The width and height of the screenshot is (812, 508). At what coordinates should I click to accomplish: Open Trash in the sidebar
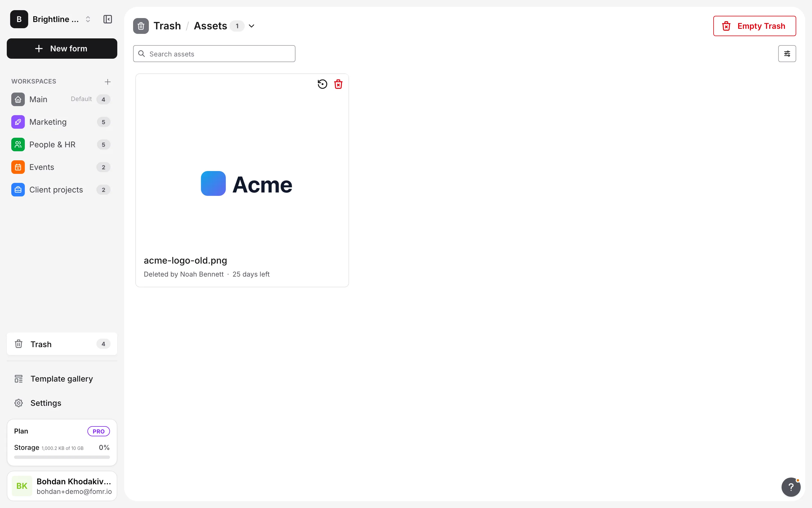(62, 344)
